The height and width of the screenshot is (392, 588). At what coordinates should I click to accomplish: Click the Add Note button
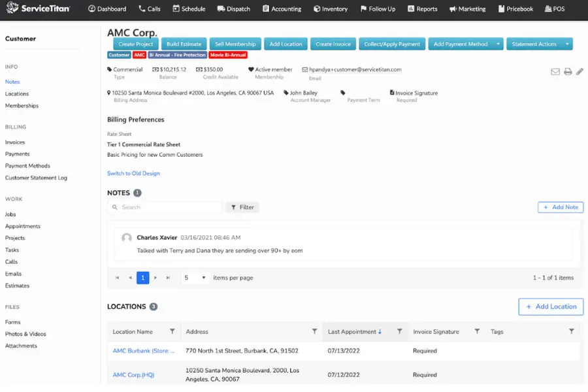click(x=561, y=207)
